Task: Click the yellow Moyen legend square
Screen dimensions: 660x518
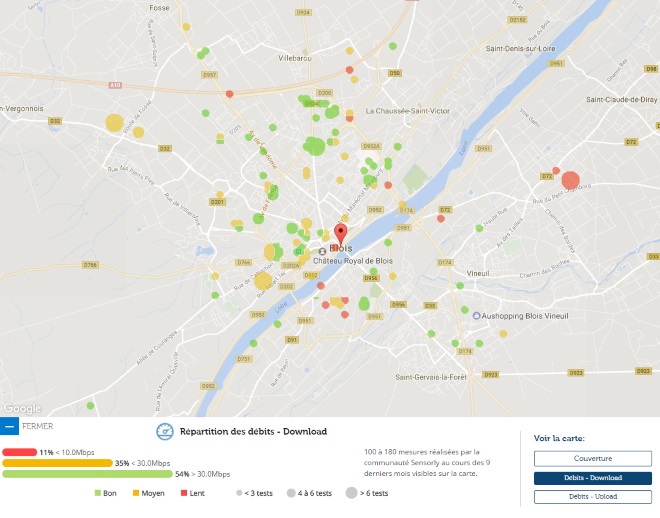Action: pos(136,493)
